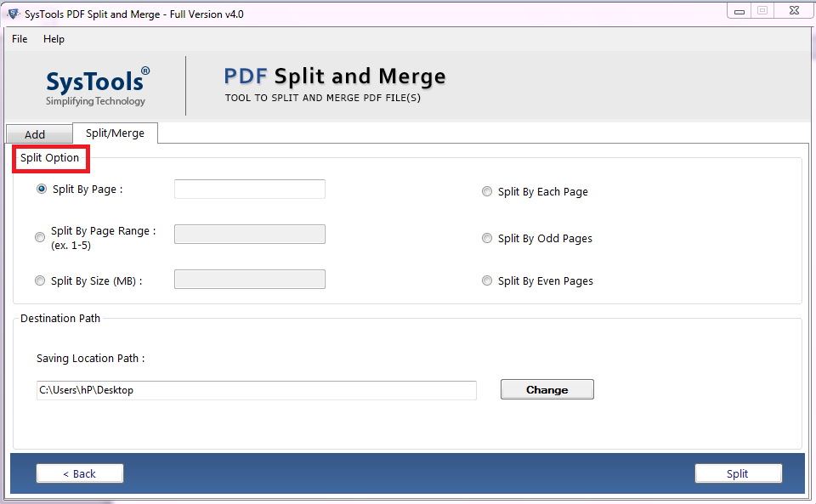Click the Change button for destination path

tap(547, 389)
